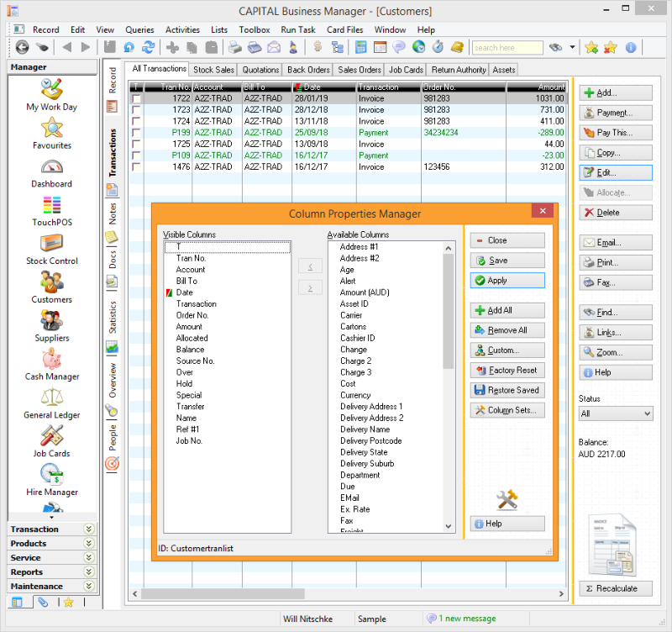This screenshot has height=632, width=672.
Task: Launch TouchPOS from the sidebar
Action: 52,210
